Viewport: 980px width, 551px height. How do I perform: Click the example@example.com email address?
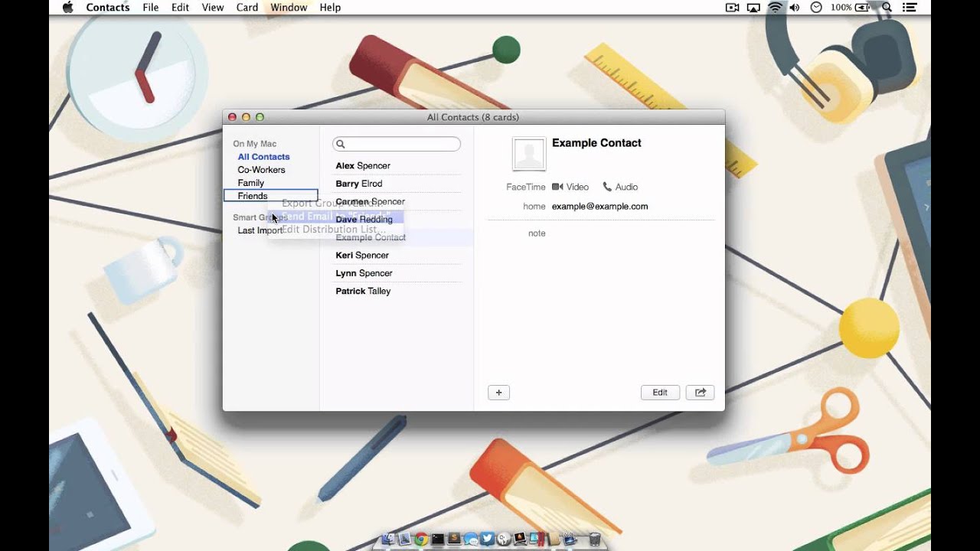pyautogui.click(x=599, y=207)
